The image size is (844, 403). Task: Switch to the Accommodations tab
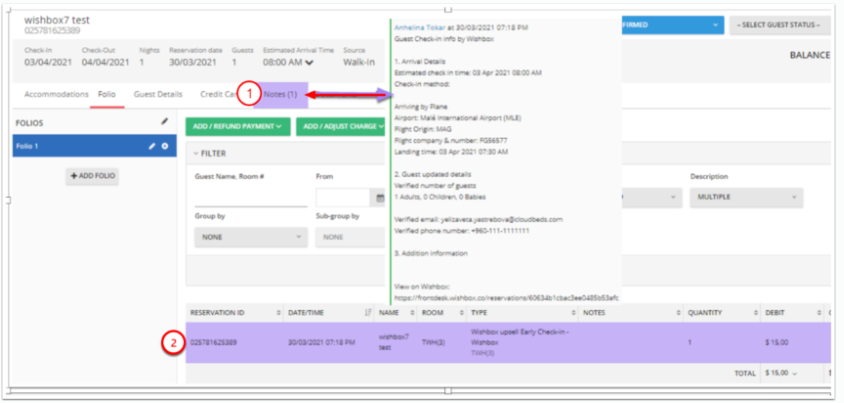coord(55,94)
